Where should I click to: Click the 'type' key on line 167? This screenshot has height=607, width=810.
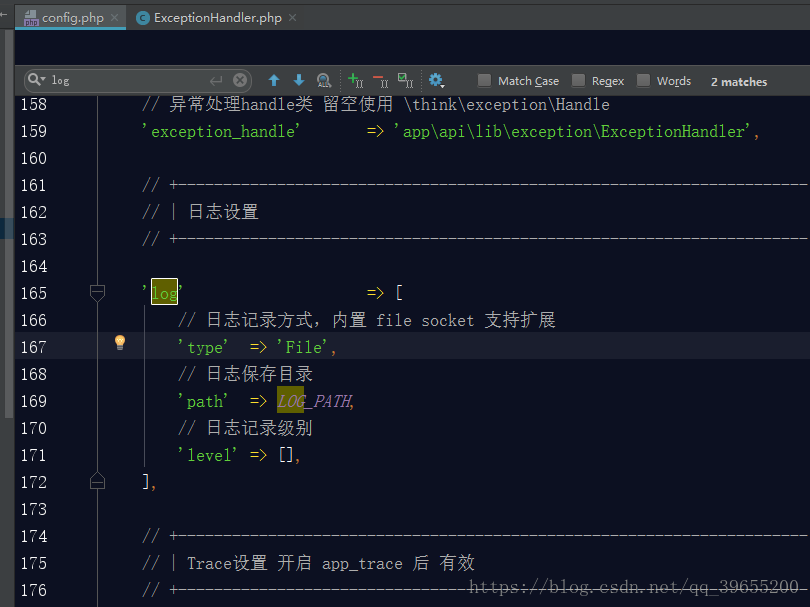coord(202,347)
